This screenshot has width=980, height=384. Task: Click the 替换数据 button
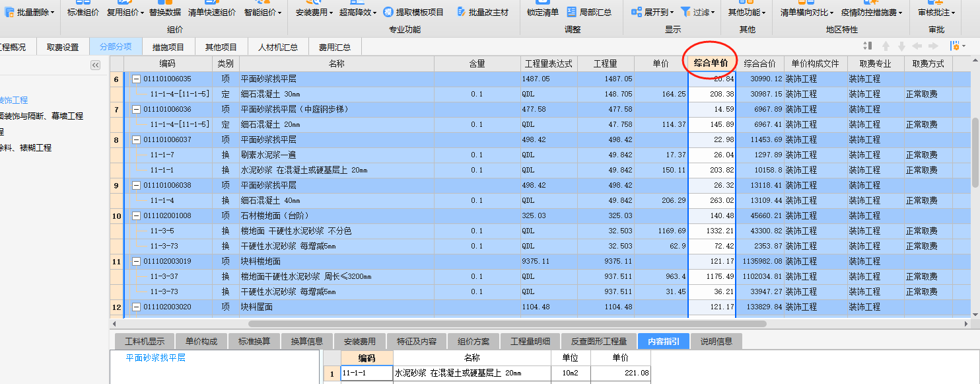point(165,13)
